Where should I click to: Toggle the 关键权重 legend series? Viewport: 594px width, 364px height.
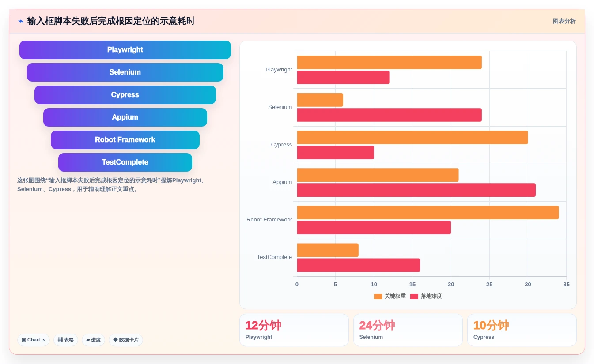click(390, 296)
